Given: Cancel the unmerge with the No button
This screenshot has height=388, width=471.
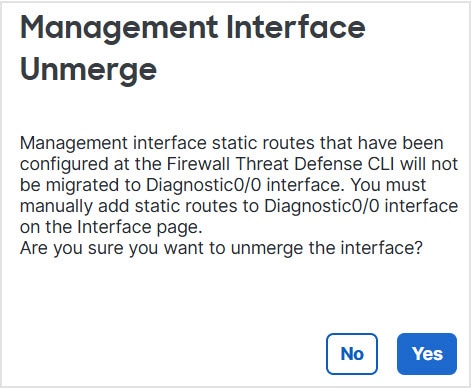Looking at the screenshot, I should pos(352,354).
